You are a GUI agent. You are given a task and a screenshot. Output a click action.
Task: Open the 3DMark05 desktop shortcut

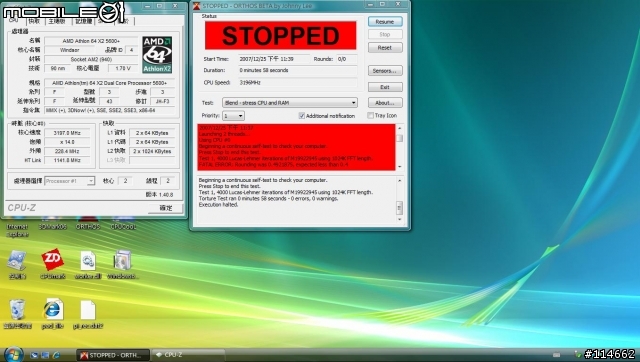pos(53,224)
